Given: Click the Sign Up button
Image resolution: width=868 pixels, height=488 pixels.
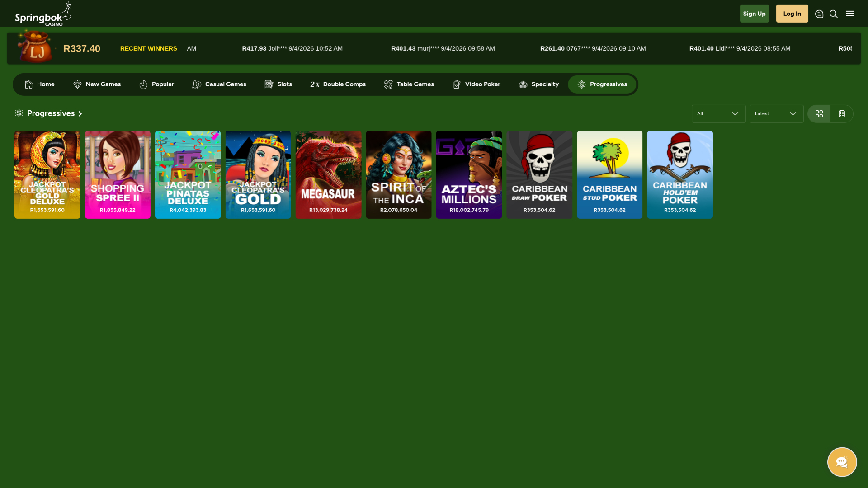Looking at the screenshot, I should point(754,14).
